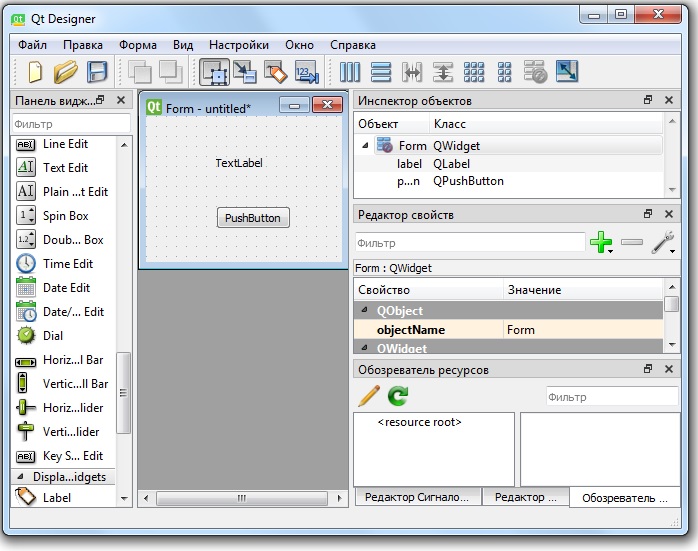Open wrench configure property editor icon
Screen dimensions: 698x551
point(663,242)
